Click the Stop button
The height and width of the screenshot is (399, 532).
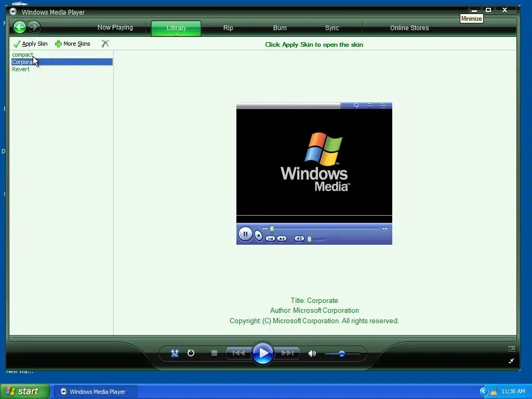pos(214,353)
